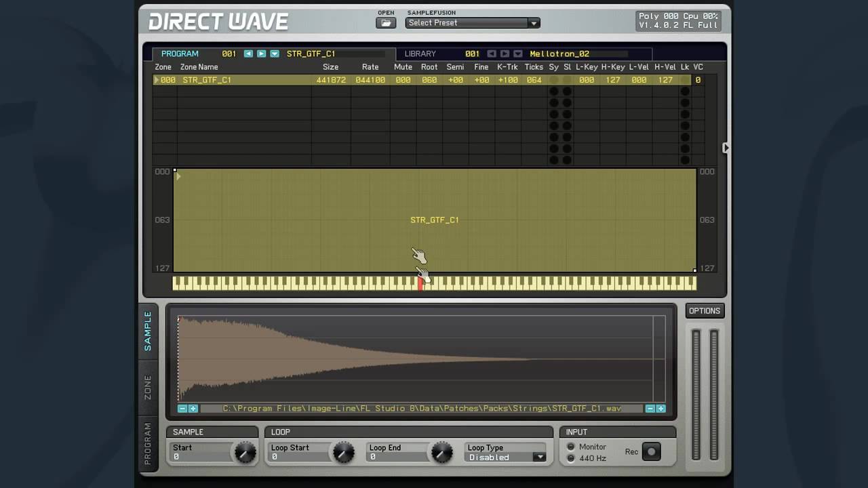This screenshot has height=488, width=868.
Task: Click the STR_GTF_C1 zone in the key map
Action: [x=435, y=220]
